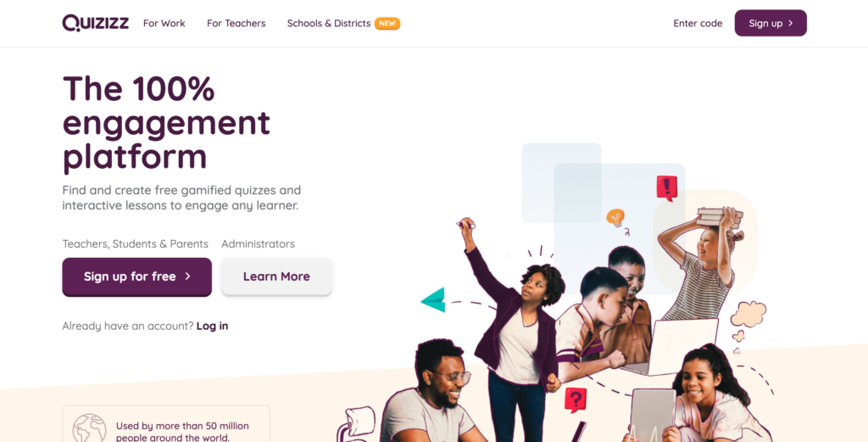Click the Log in link
868x442 pixels.
tap(212, 326)
